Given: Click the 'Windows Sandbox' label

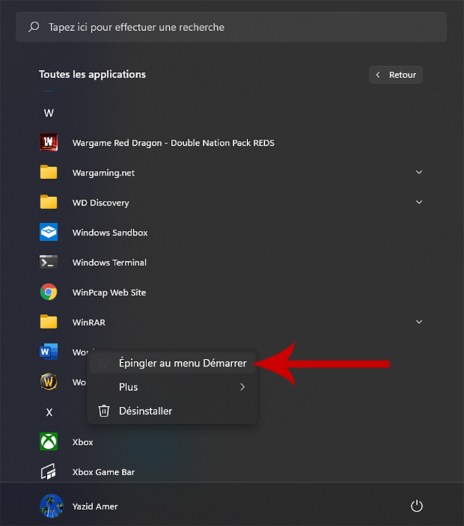Looking at the screenshot, I should point(110,232).
